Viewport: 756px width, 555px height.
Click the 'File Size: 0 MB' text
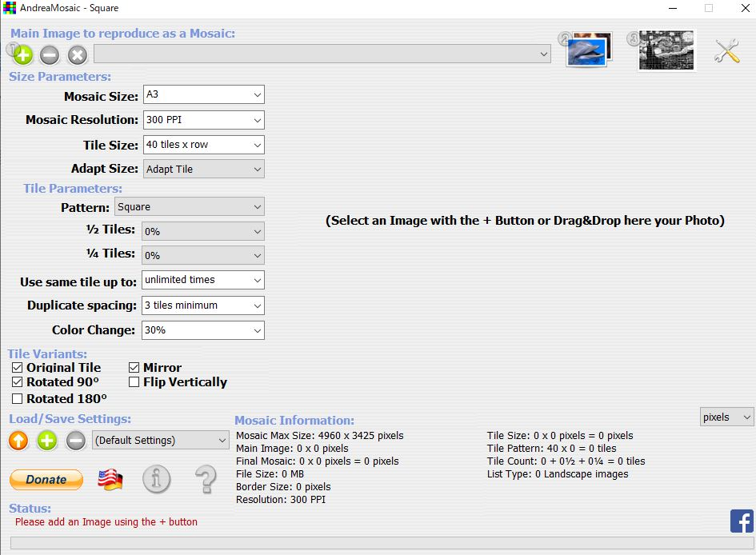pos(270,474)
